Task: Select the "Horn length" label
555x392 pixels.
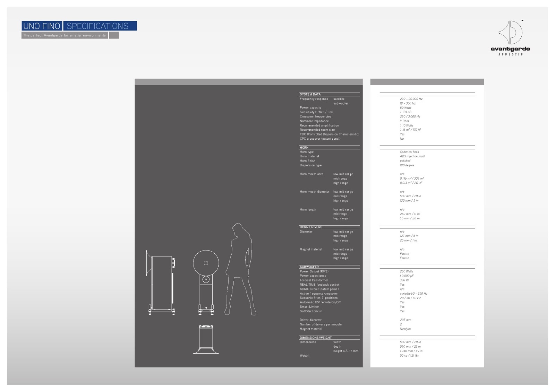Action: [x=308, y=210]
